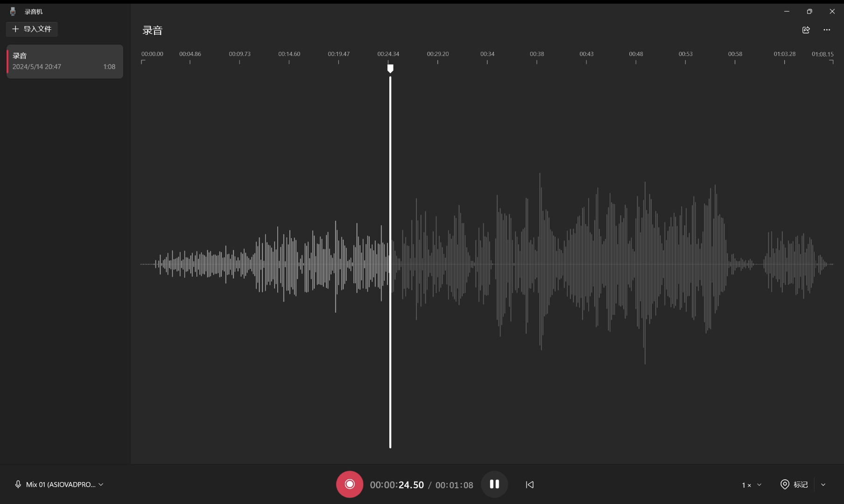Click the 录音 recording title heading
The height and width of the screenshot is (504, 844).
(x=152, y=31)
